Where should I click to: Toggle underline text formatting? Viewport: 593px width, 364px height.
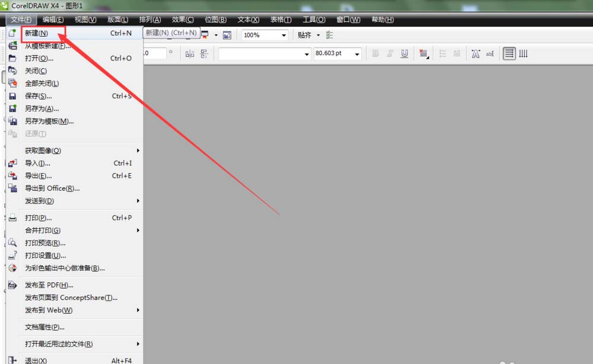pyautogui.click(x=404, y=54)
